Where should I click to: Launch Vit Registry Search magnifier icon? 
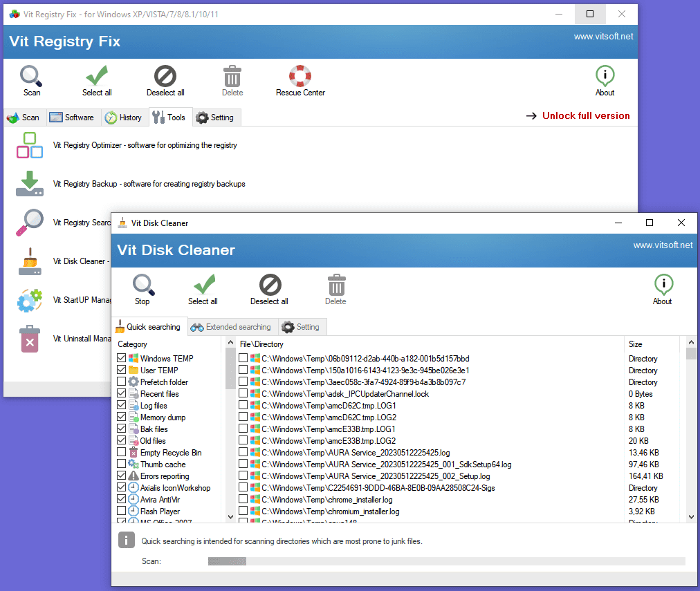pyautogui.click(x=30, y=222)
